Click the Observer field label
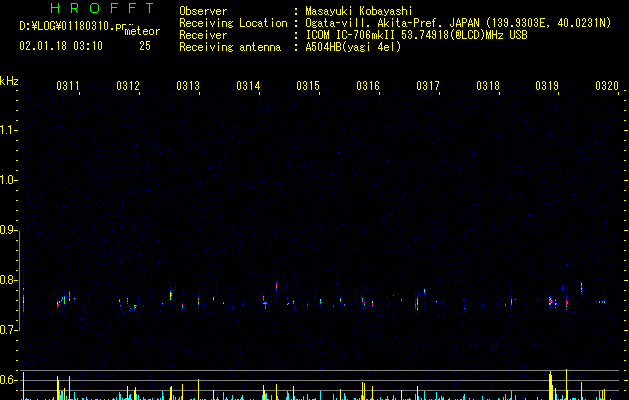 click(203, 11)
